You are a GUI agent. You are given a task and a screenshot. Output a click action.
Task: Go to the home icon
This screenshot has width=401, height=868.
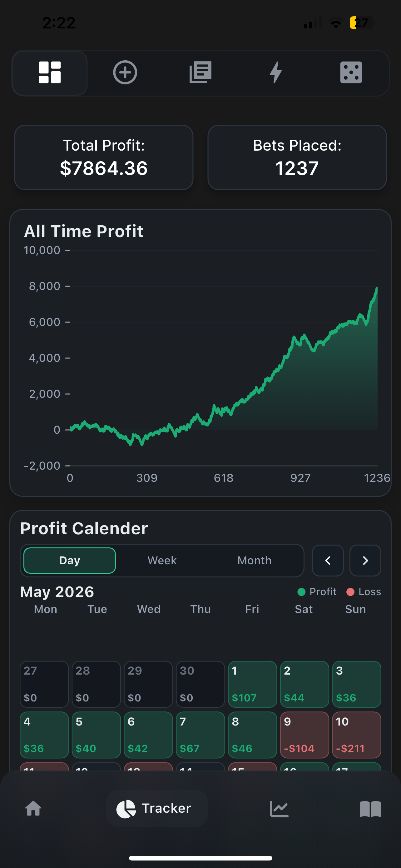[33, 808]
